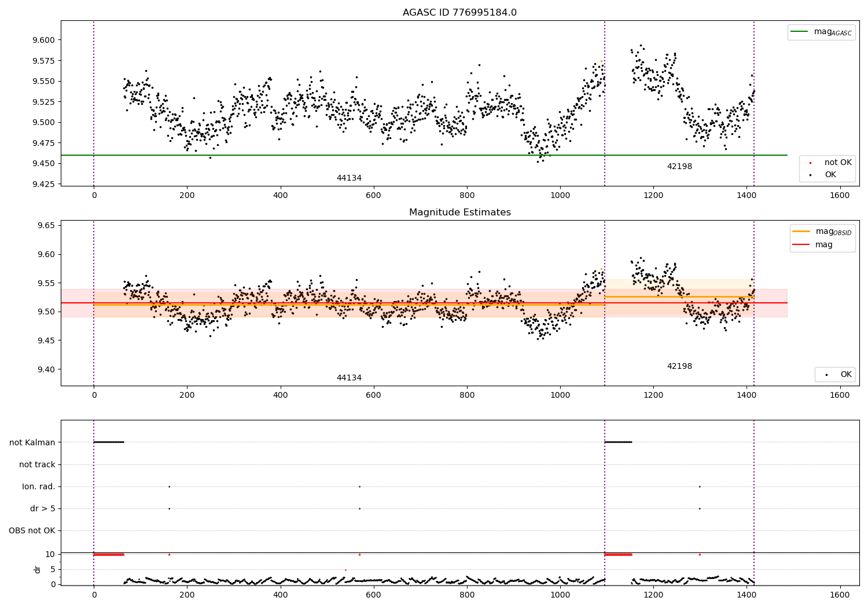This screenshot has height=608, width=868.
Task: Click the 'OK' legend entry in Magnitude Estimates plot
Action: point(838,375)
